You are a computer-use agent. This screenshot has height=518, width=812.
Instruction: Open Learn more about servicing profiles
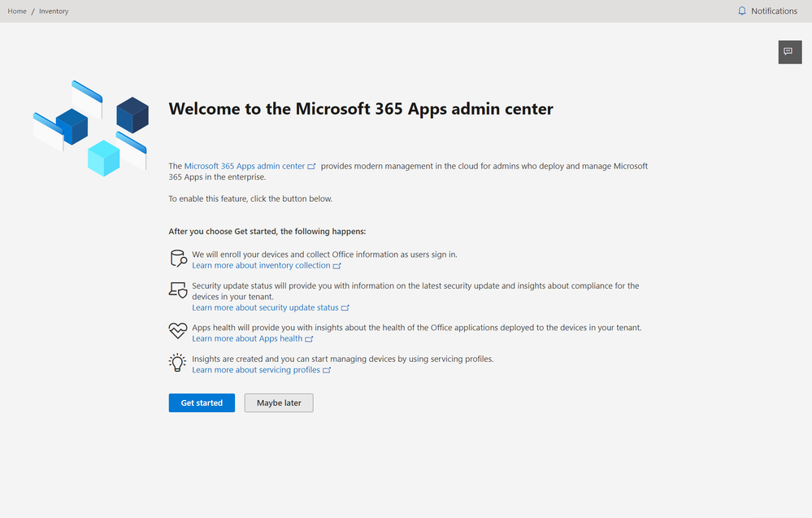pos(256,370)
